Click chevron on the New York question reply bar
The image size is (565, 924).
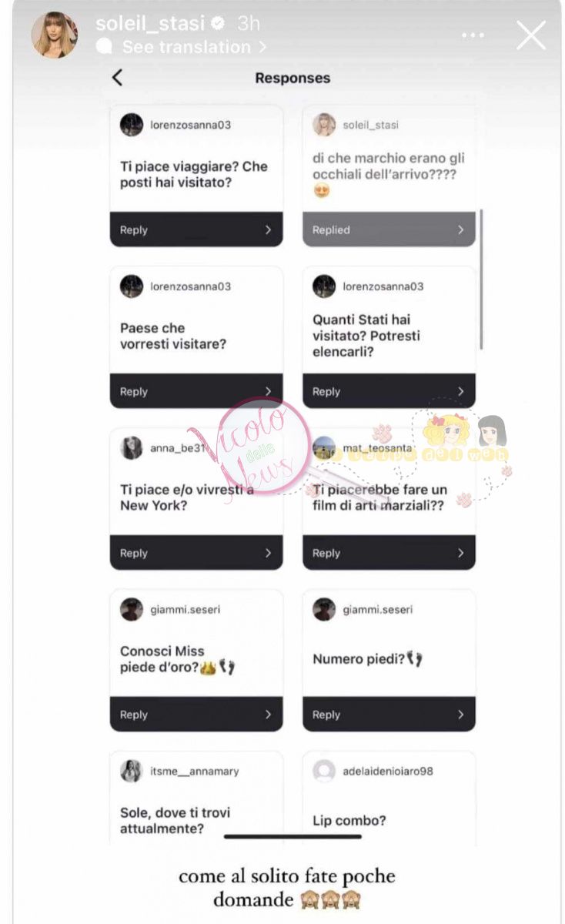point(268,553)
